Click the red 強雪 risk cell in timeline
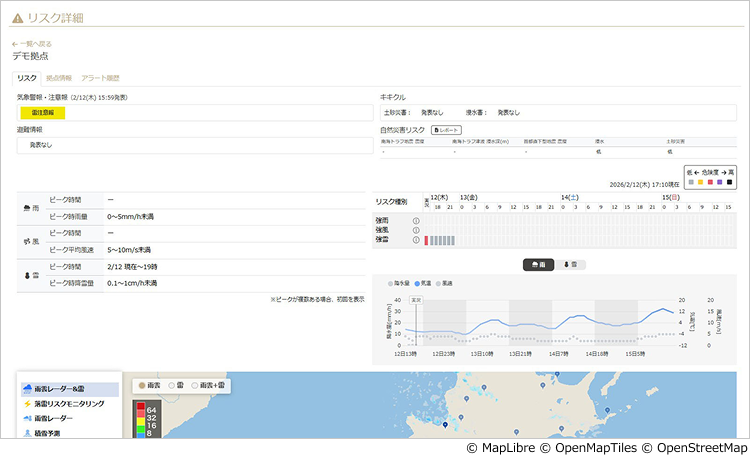 click(x=426, y=240)
